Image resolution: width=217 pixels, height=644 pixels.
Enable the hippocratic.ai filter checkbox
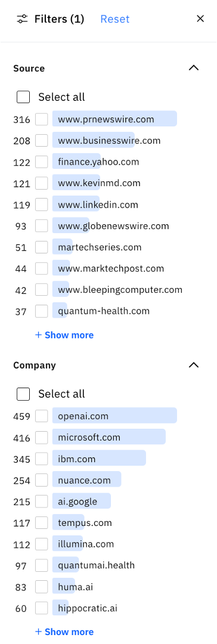pyautogui.click(x=42, y=609)
